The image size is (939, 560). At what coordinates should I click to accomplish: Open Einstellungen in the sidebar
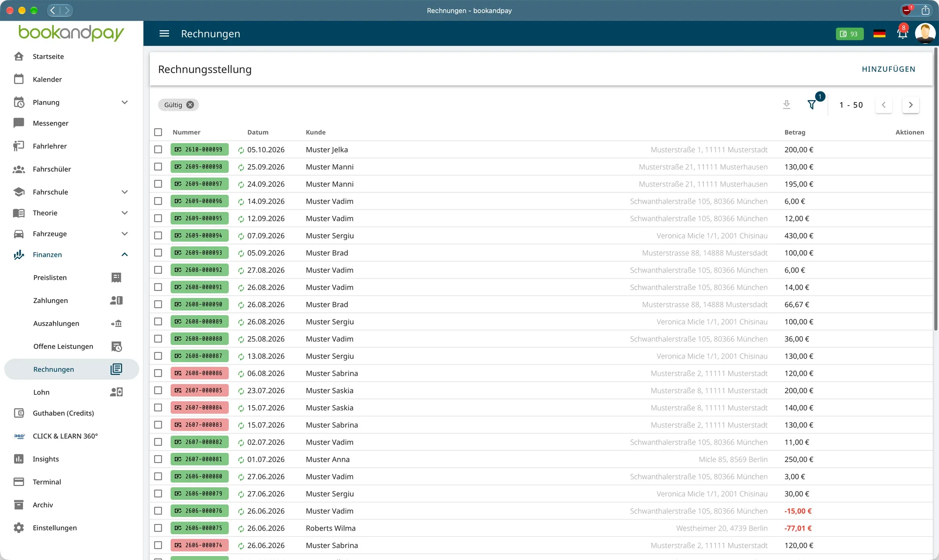pyautogui.click(x=72, y=528)
